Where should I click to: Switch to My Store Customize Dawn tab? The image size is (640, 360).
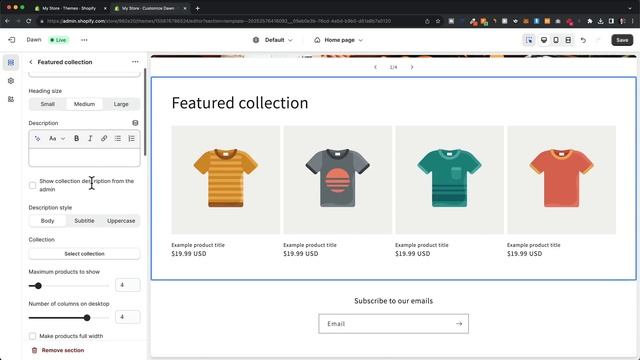(x=149, y=8)
